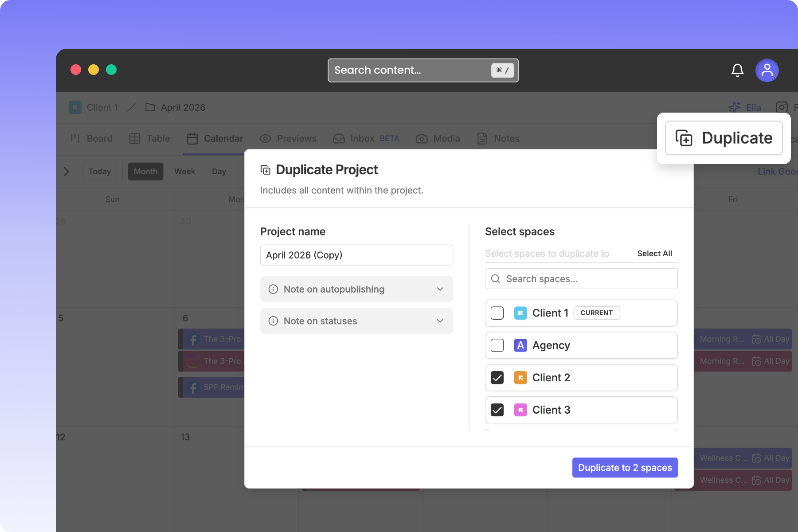The width and height of the screenshot is (798, 532).
Task: Select the Week calendar view
Action: pos(184,172)
